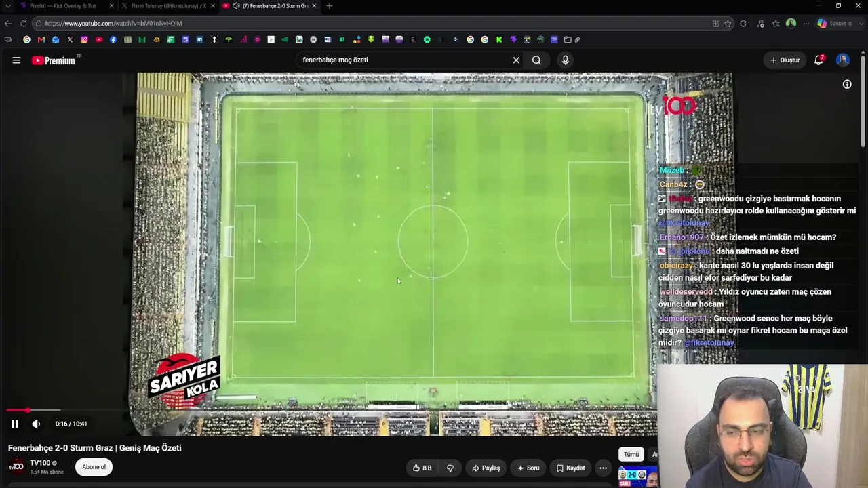
Task: Select the Fenerbahçe 2-0 Sturm Graz tab
Action: coord(270,6)
